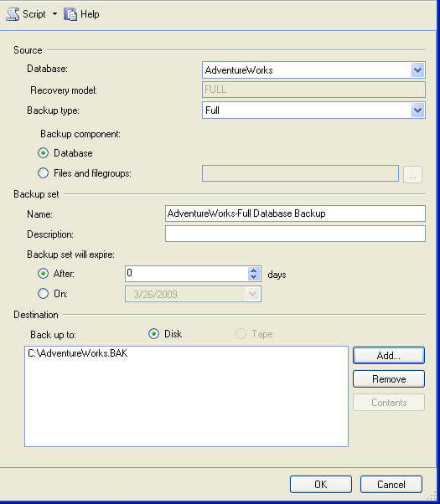Select the Database backup component radio
Viewport: 440px width, 504px height.
coord(43,153)
